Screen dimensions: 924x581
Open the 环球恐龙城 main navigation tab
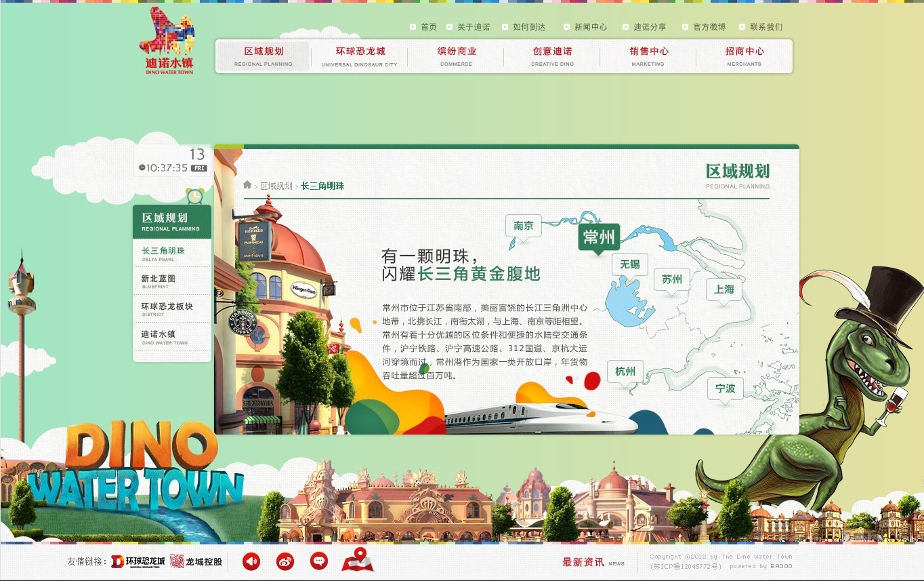pos(360,56)
